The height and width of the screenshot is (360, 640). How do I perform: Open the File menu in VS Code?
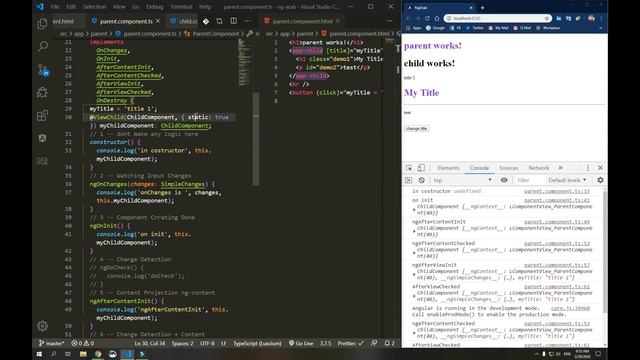55,7
